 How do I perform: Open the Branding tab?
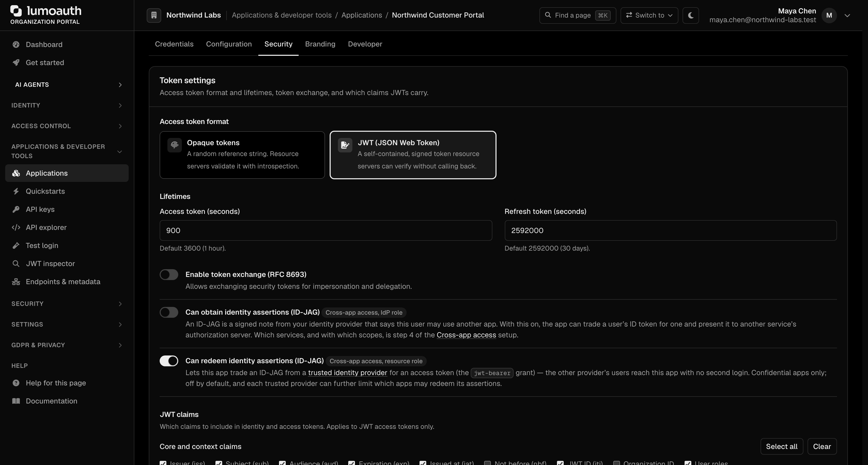pyautogui.click(x=320, y=44)
